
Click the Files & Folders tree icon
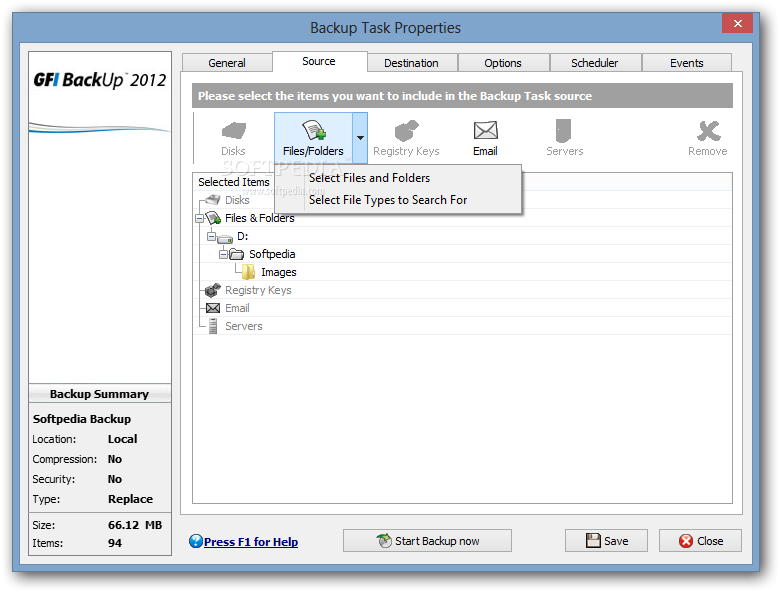tap(213, 218)
